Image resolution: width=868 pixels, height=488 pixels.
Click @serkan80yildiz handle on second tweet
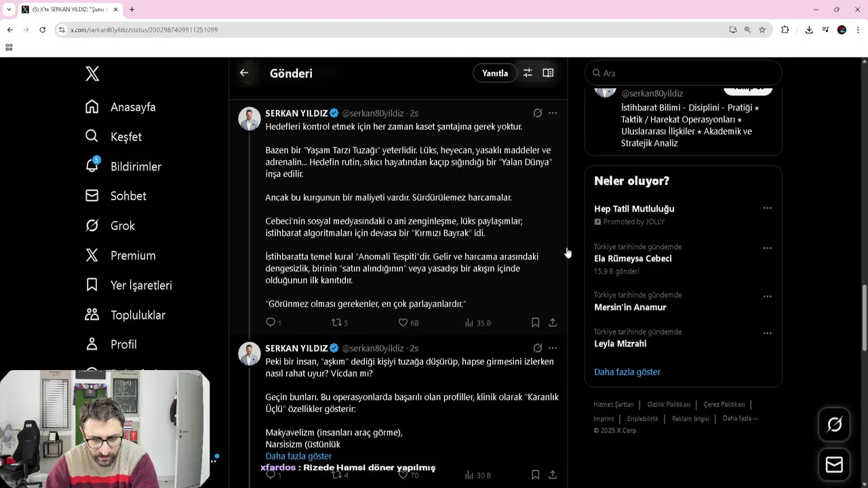pos(372,348)
